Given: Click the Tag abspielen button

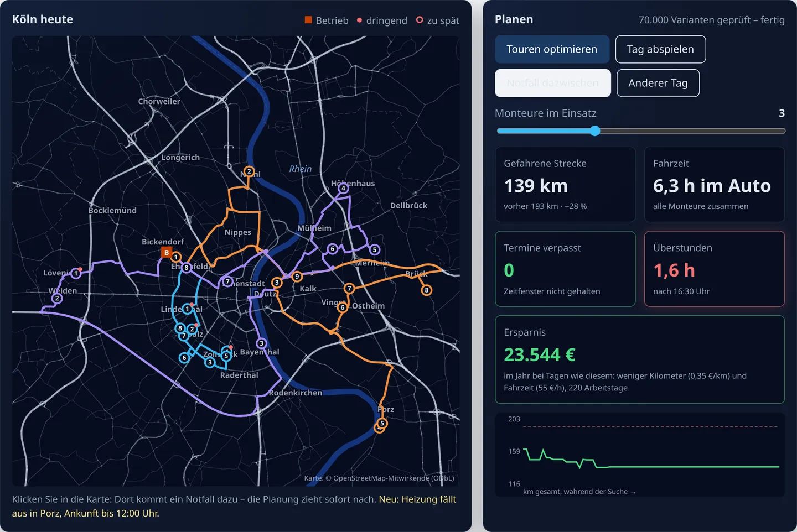Looking at the screenshot, I should tap(660, 49).
